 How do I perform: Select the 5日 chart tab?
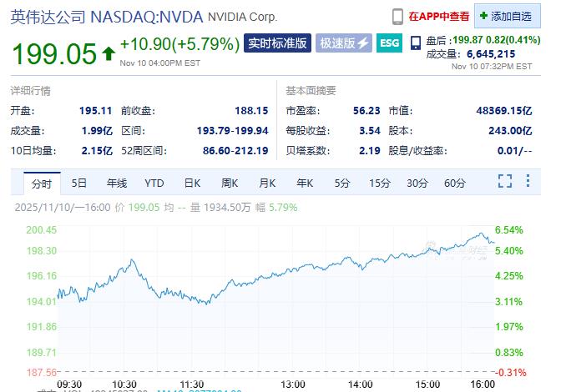(x=78, y=183)
